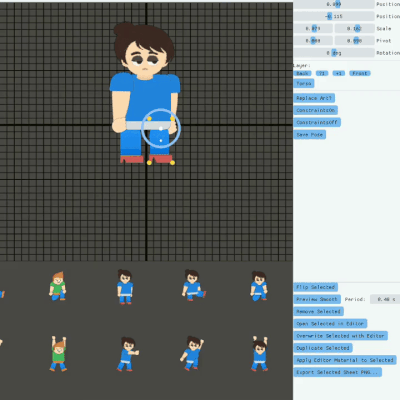
Task: Select the blue-shirt standing pose thumbnail
Action: (x=125, y=287)
